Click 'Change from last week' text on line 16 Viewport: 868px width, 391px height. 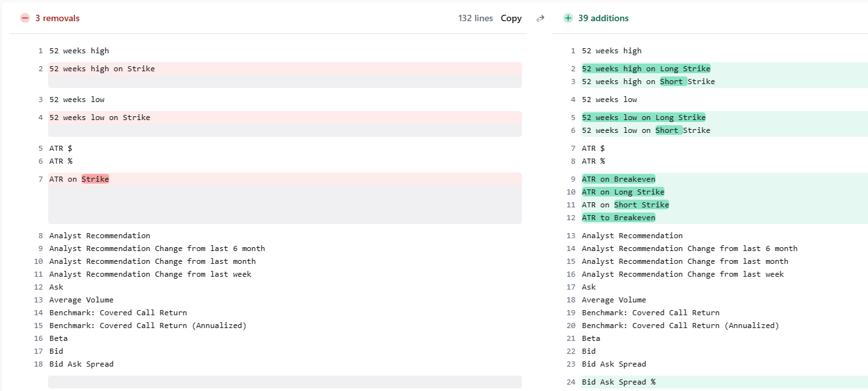(736, 274)
